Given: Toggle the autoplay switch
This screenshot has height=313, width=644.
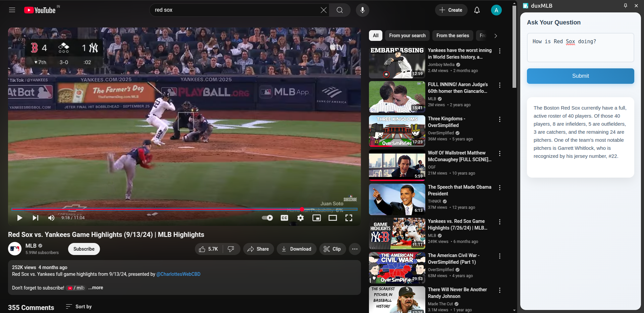Looking at the screenshot, I should [267, 218].
